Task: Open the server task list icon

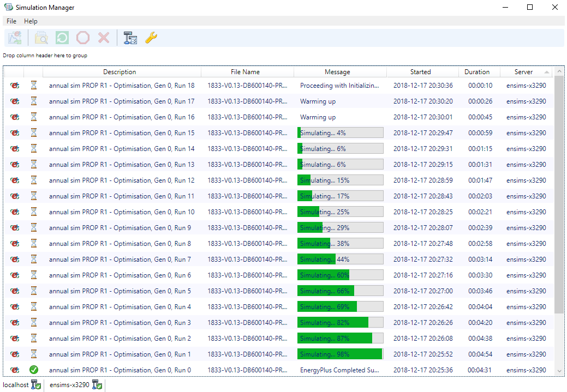Action: coord(130,38)
